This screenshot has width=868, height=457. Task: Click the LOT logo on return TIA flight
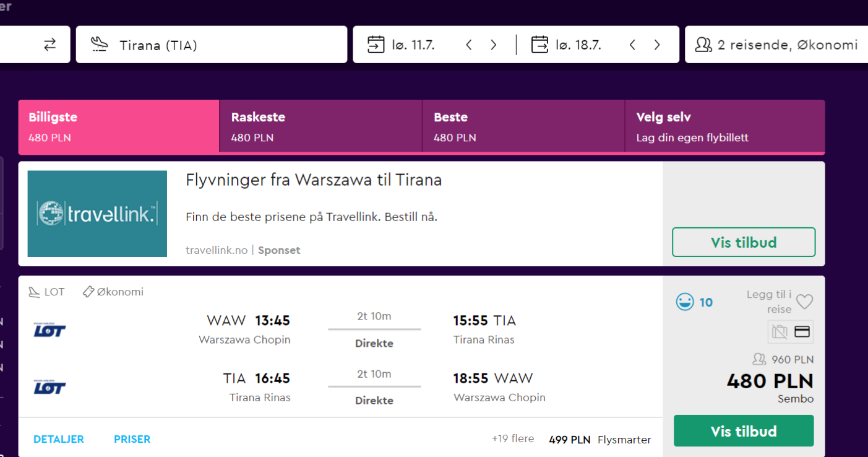pos(49,386)
